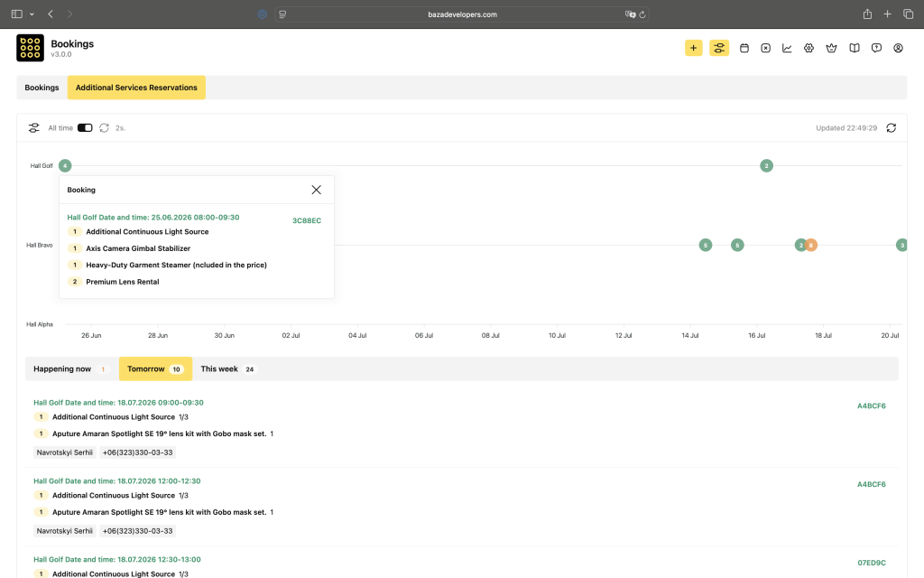Toggle the All time switch
The image size is (924, 578).
pyautogui.click(x=85, y=128)
